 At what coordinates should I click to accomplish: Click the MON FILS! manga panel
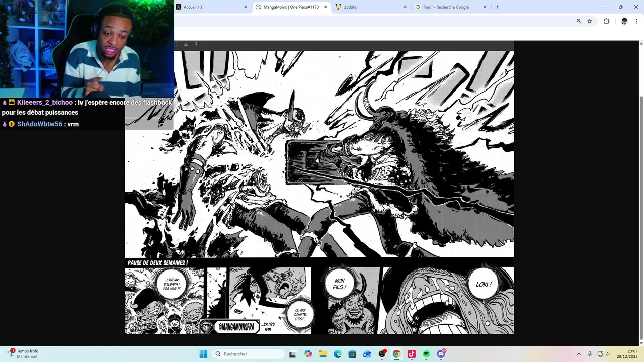click(352, 301)
